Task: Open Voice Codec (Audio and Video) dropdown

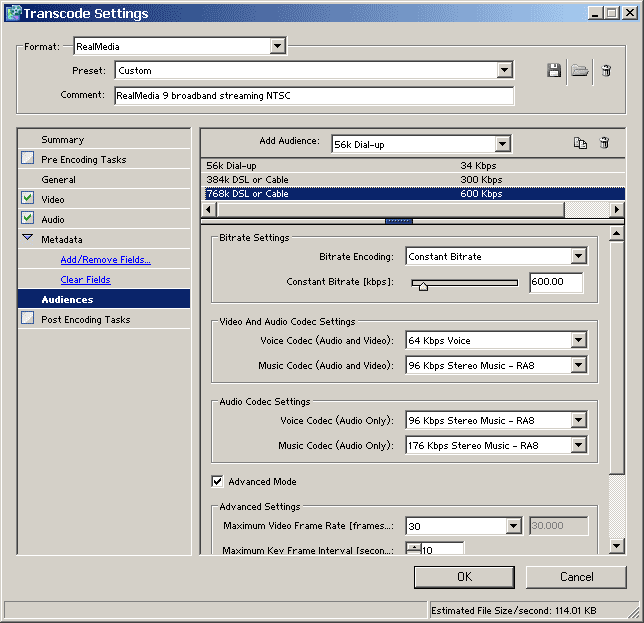Action: (579, 340)
